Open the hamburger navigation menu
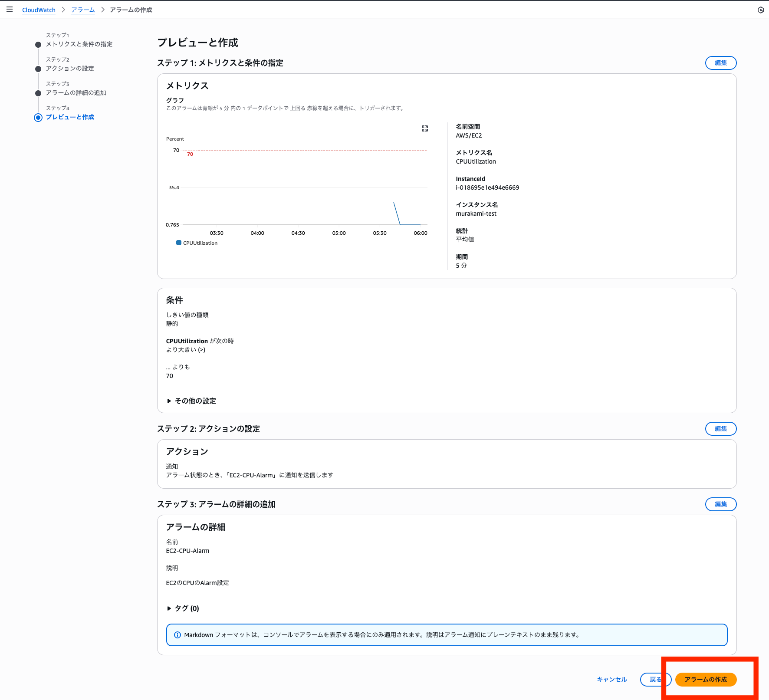Viewport: 769px width, 700px height. 10,9
